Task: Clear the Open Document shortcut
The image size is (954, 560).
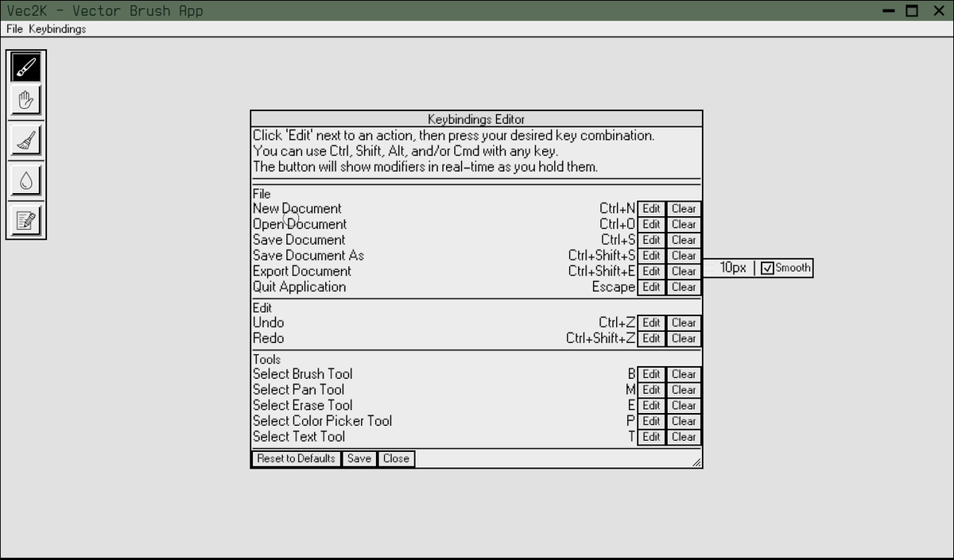Action: (683, 224)
